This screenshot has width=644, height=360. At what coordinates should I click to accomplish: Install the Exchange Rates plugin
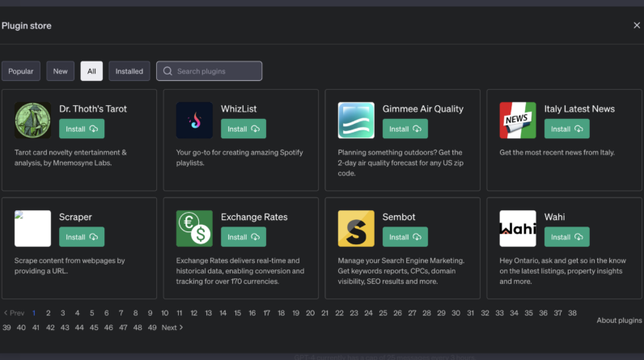[244, 237]
